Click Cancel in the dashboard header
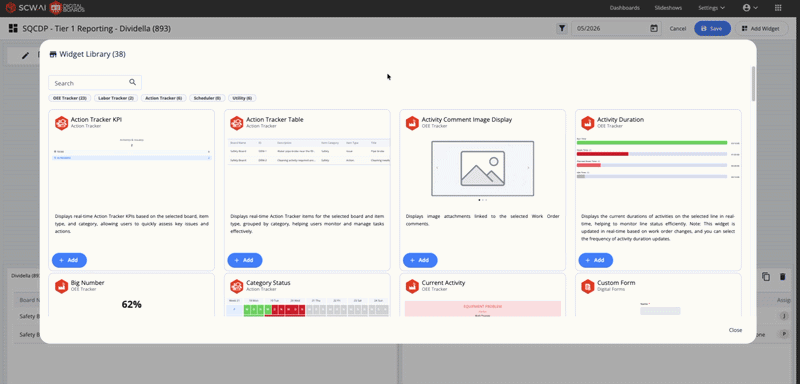Image resolution: width=800 pixels, height=384 pixels. pos(678,29)
